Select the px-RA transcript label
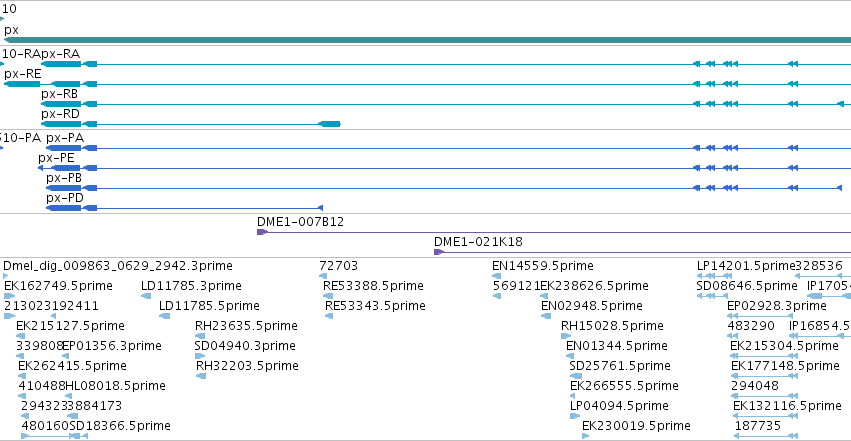 click(61, 54)
